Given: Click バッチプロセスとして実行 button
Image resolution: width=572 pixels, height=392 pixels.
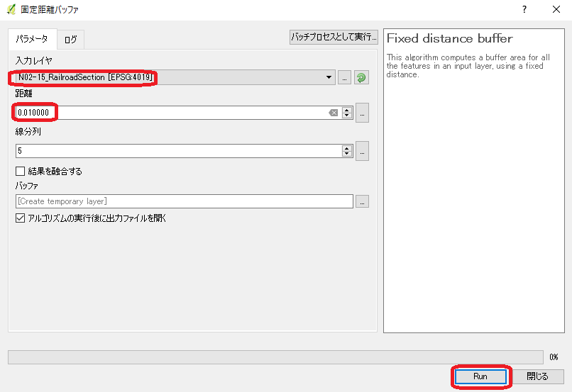Looking at the screenshot, I should (x=334, y=37).
